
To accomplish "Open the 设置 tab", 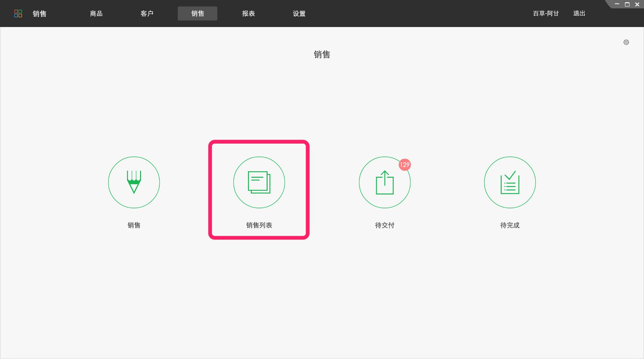I will coord(299,14).
